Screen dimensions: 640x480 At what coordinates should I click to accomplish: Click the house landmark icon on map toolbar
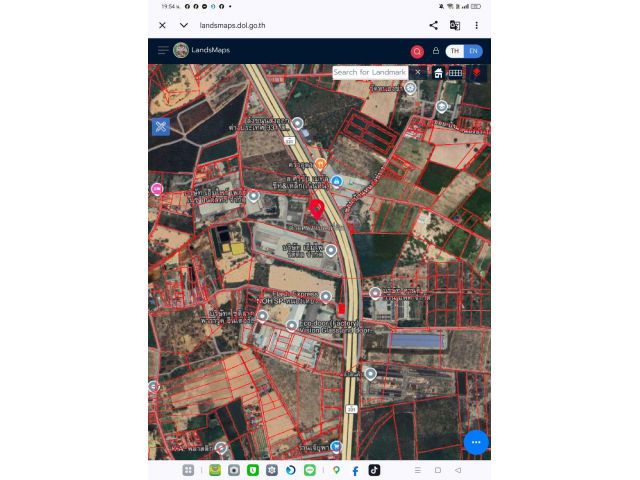pos(438,73)
